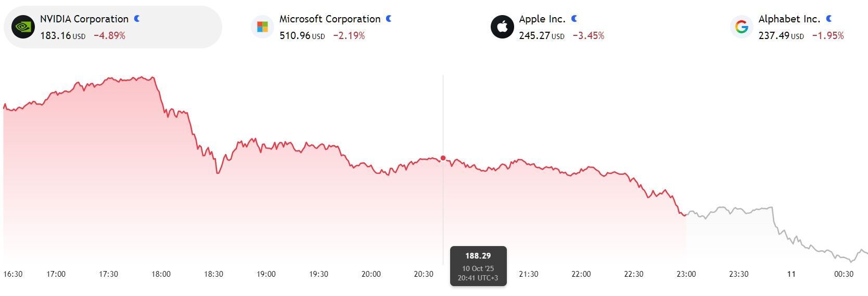Click moon icon beside Microsoft Corporation
The width and height of the screenshot is (868, 296).
pos(389,19)
